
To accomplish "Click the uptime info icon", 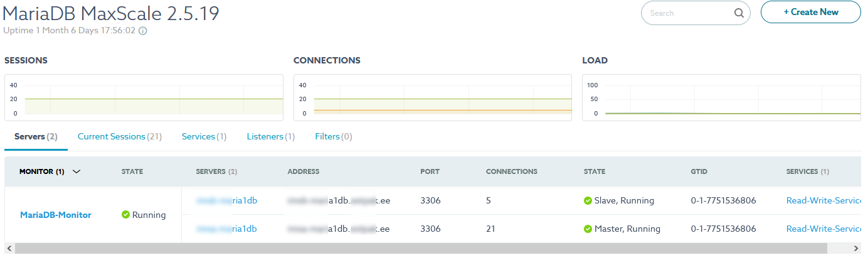I will point(143,30).
